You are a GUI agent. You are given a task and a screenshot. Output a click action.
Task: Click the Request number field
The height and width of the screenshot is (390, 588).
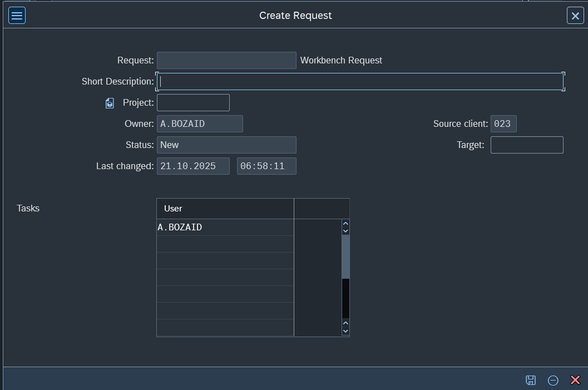point(226,61)
